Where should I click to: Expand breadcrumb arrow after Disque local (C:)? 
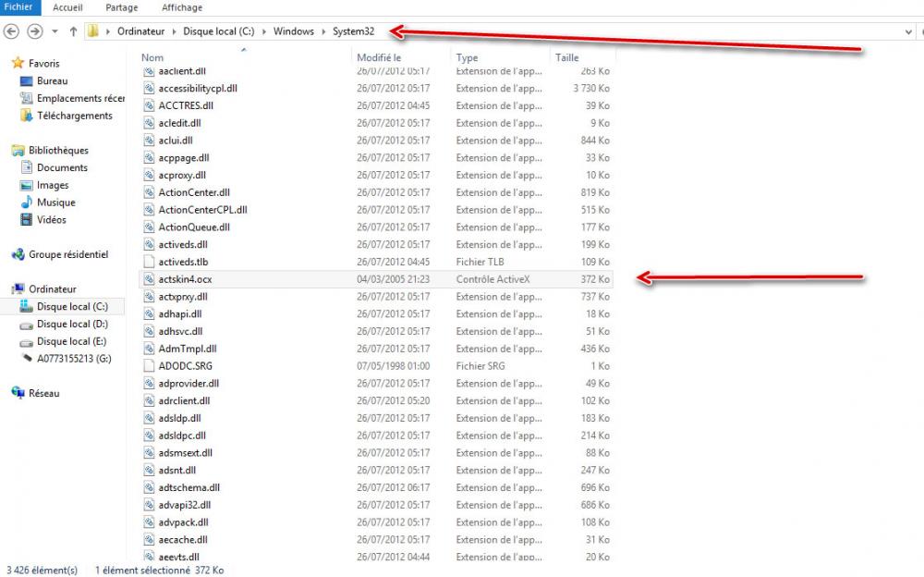(264, 31)
